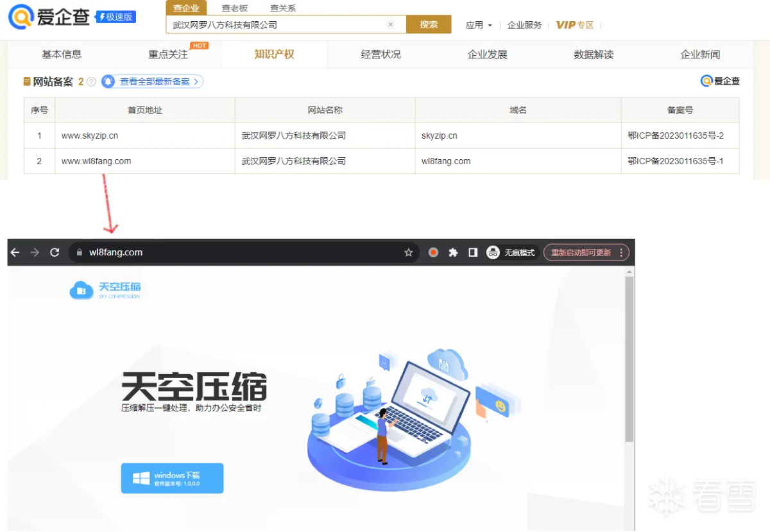The width and height of the screenshot is (770, 532).
Task: Click the 天空压缩 cloud logo
Action: 105,290
